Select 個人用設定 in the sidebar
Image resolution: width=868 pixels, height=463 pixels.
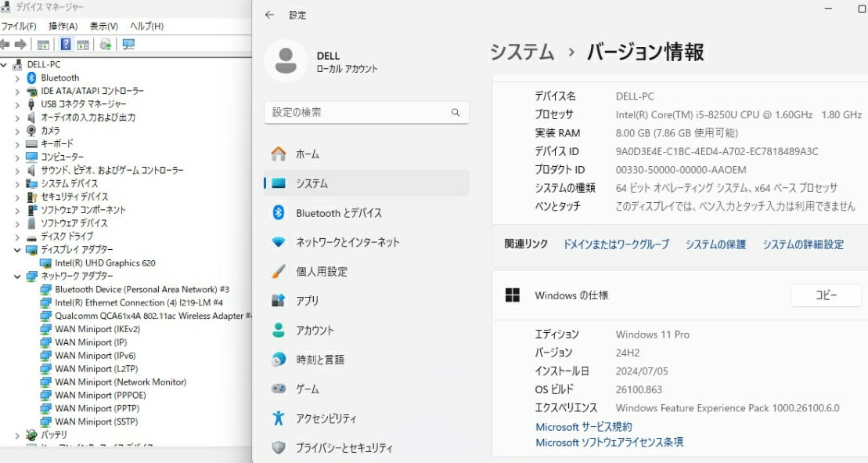[321, 272]
